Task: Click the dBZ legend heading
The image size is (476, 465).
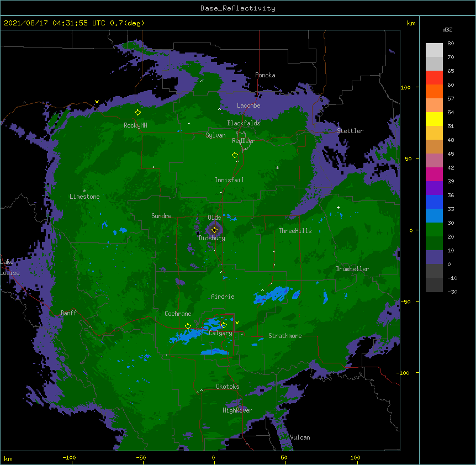Action: click(447, 30)
